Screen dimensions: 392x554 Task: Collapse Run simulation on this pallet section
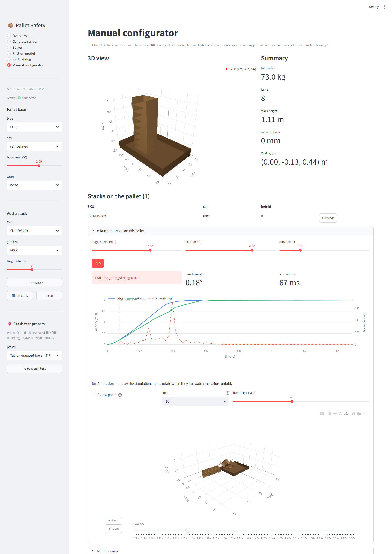tap(231, 231)
